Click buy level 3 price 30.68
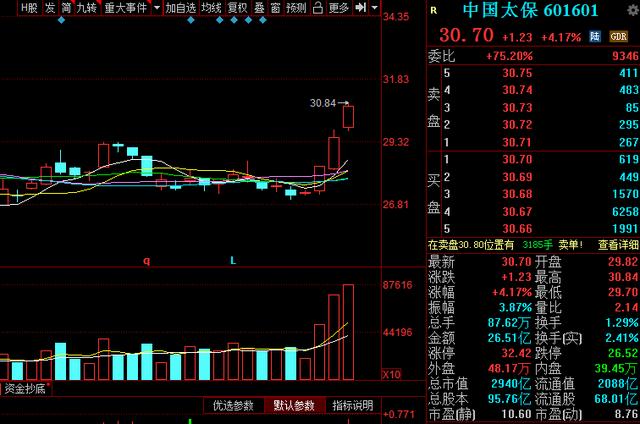 pos(517,194)
